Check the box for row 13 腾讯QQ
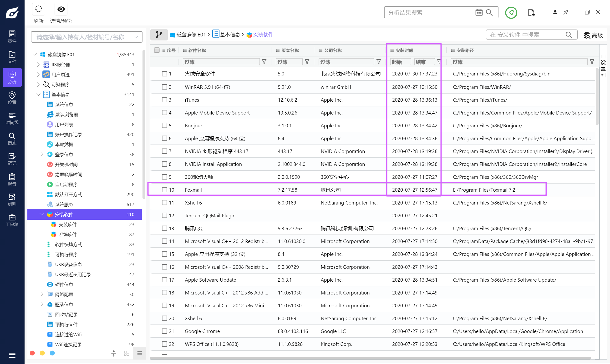 164,228
